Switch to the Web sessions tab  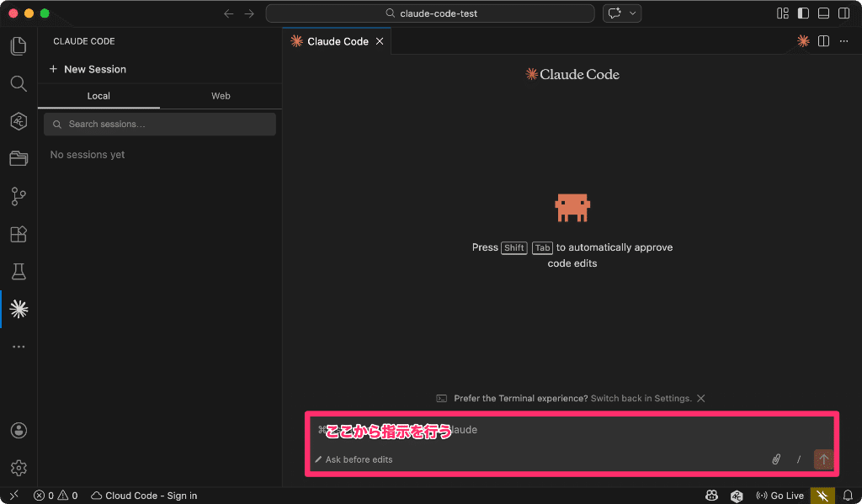[221, 96]
